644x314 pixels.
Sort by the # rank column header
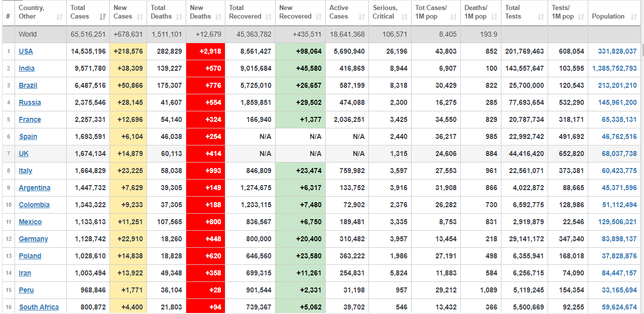click(8, 13)
